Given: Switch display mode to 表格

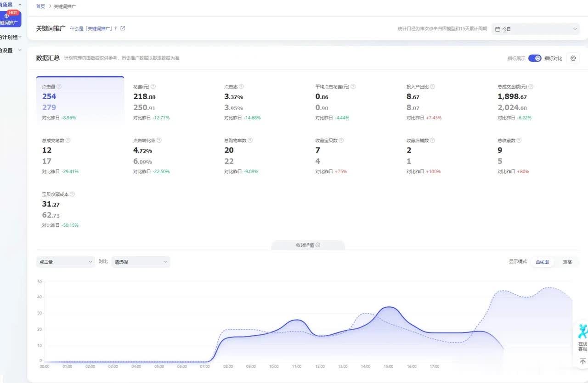Looking at the screenshot, I should (567, 262).
